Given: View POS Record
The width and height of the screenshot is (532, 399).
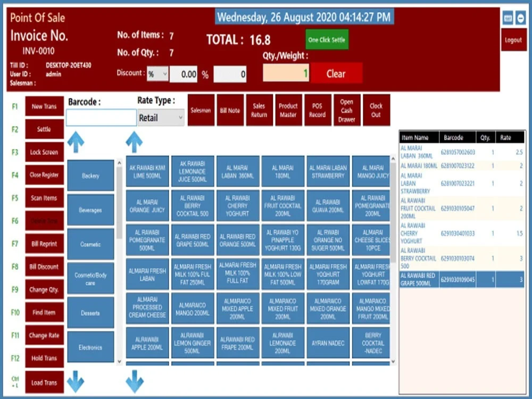Looking at the screenshot, I should pos(318,110).
